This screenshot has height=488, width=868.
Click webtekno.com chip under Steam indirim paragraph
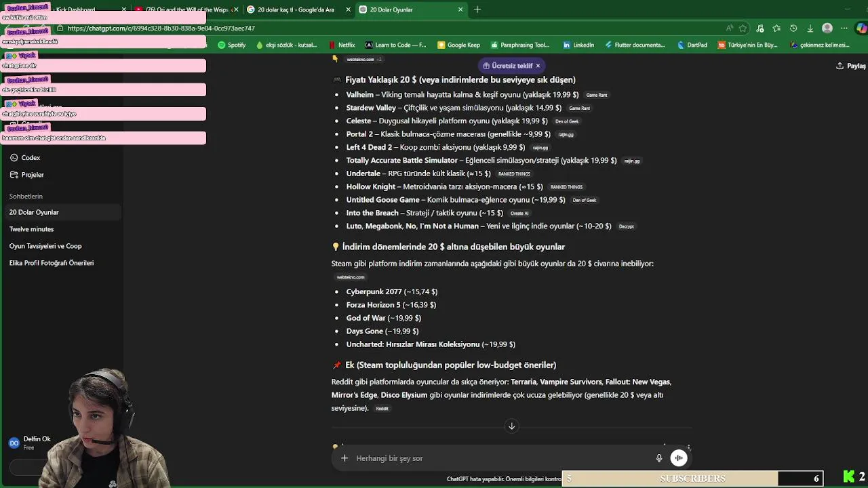pyautogui.click(x=351, y=277)
